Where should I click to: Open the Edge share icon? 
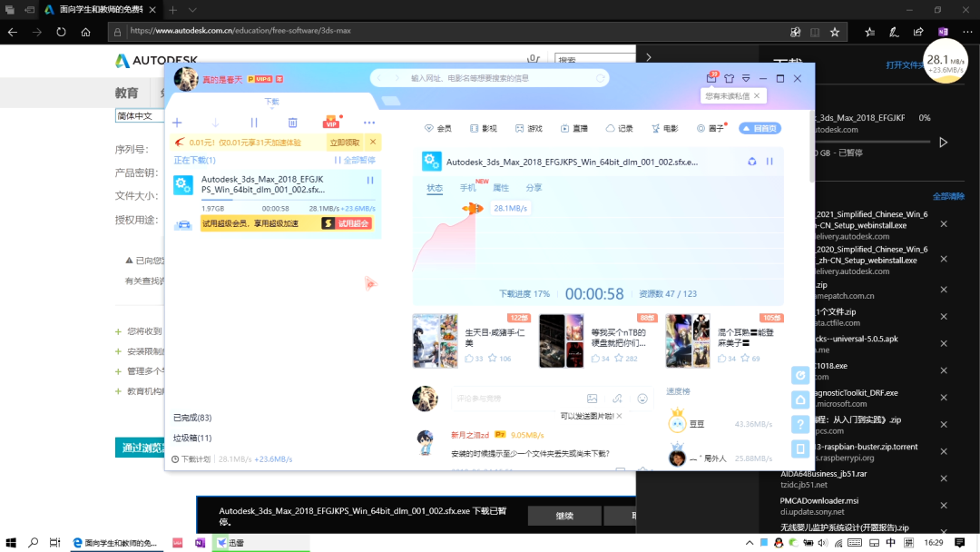click(918, 31)
